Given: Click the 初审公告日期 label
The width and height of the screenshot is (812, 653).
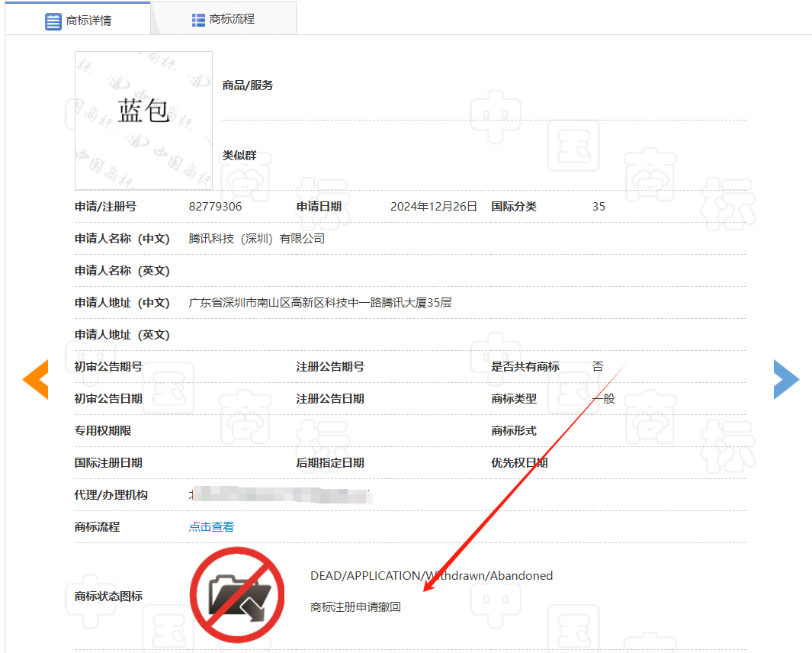Looking at the screenshot, I should pyautogui.click(x=108, y=399).
